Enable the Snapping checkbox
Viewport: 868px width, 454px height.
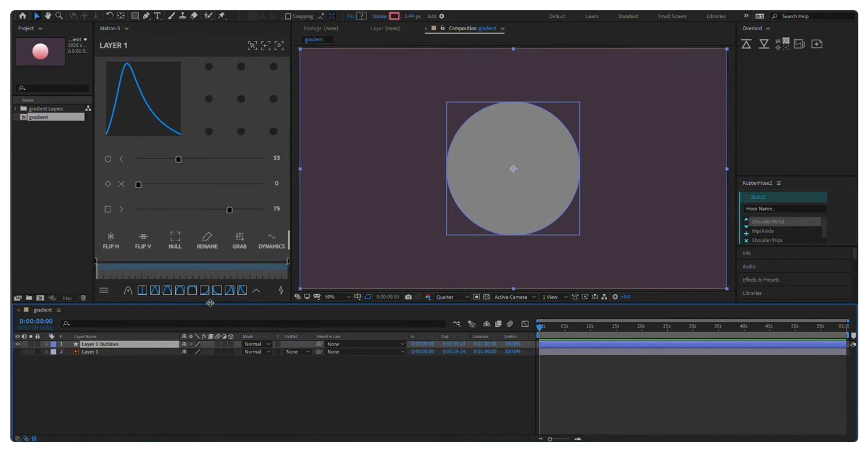(288, 17)
